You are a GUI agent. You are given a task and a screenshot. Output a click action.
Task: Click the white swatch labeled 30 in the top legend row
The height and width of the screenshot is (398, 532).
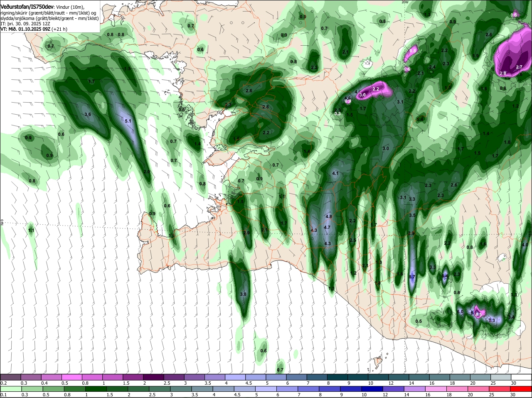521,377
